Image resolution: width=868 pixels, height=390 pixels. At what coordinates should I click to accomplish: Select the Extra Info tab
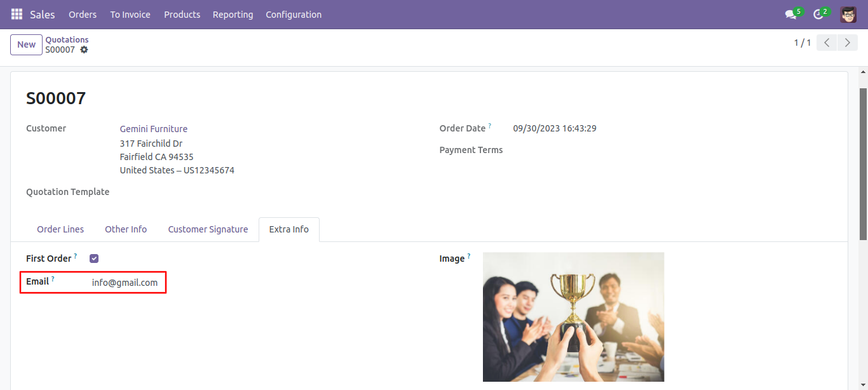pos(289,229)
